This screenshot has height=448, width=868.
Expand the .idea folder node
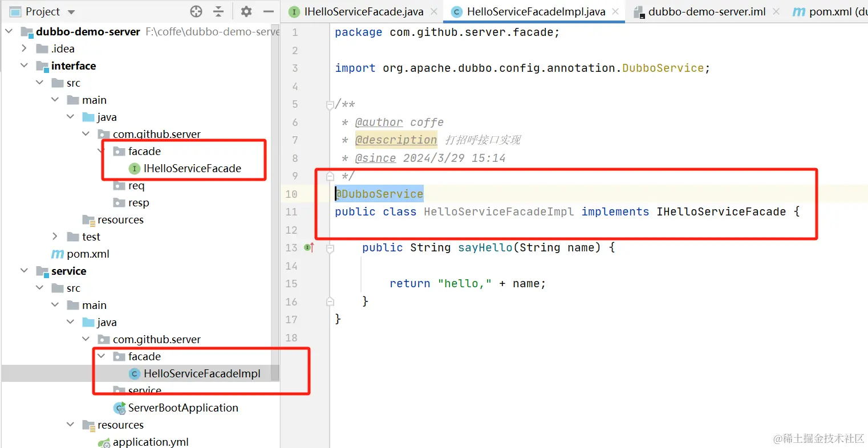click(24, 48)
